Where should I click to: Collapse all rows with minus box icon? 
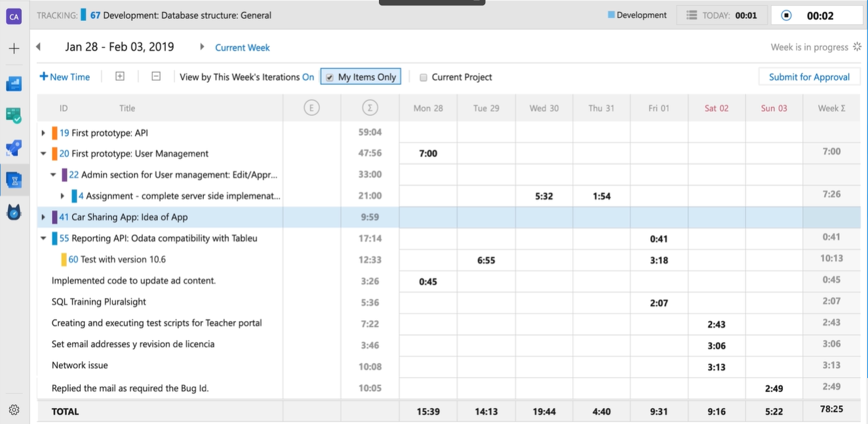[156, 76]
